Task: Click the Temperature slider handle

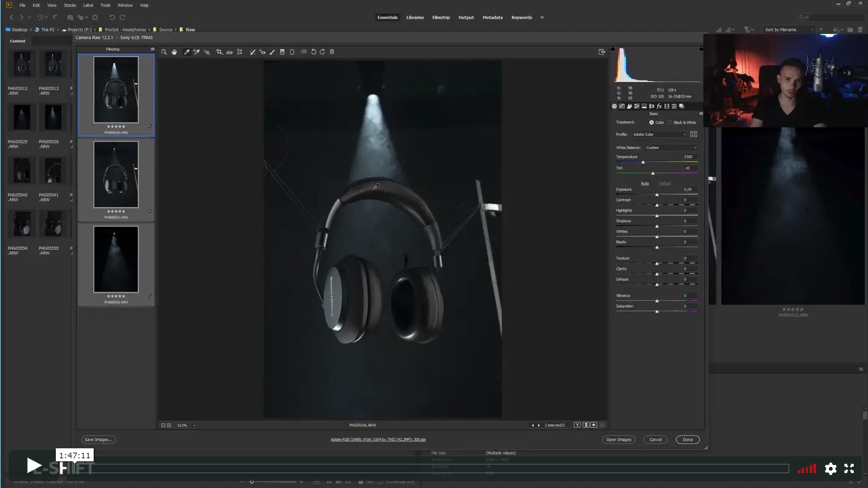Action: coord(643,162)
